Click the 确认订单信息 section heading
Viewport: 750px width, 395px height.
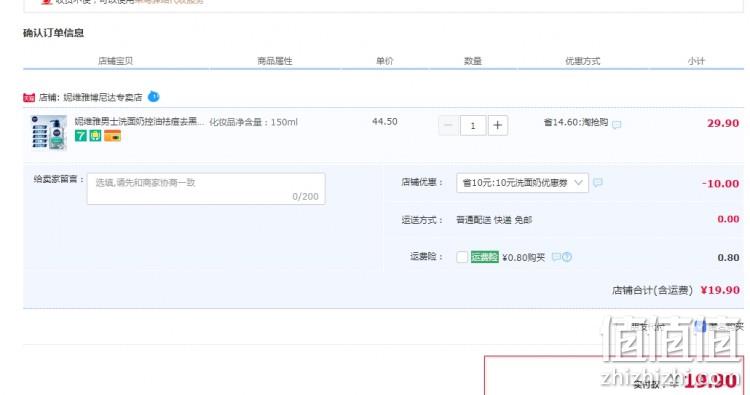[x=53, y=33]
